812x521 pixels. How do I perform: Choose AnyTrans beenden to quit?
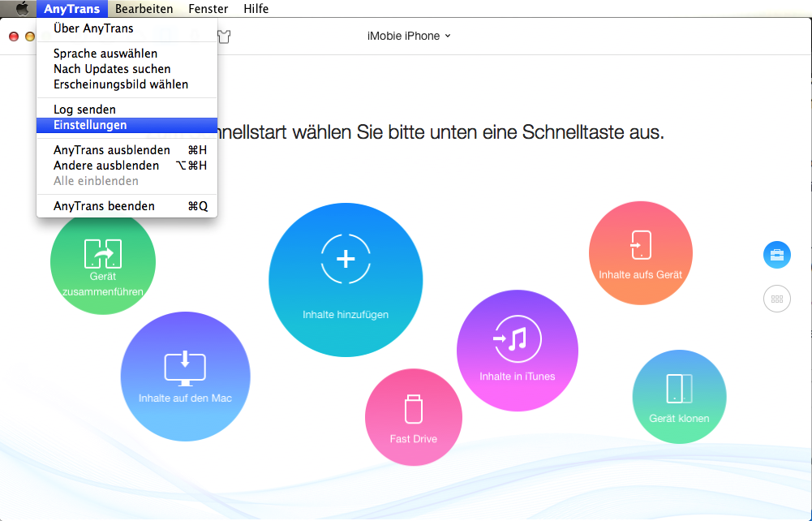pyautogui.click(x=127, y=206)
